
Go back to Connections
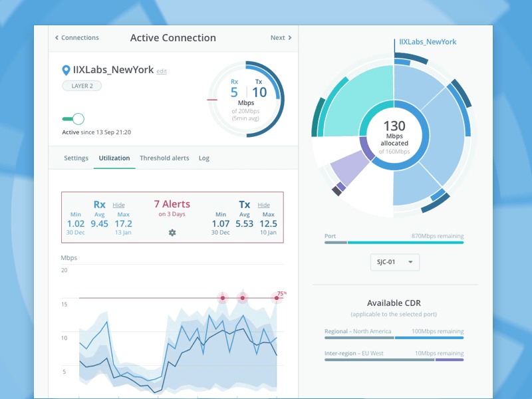(x=77, y=38)
